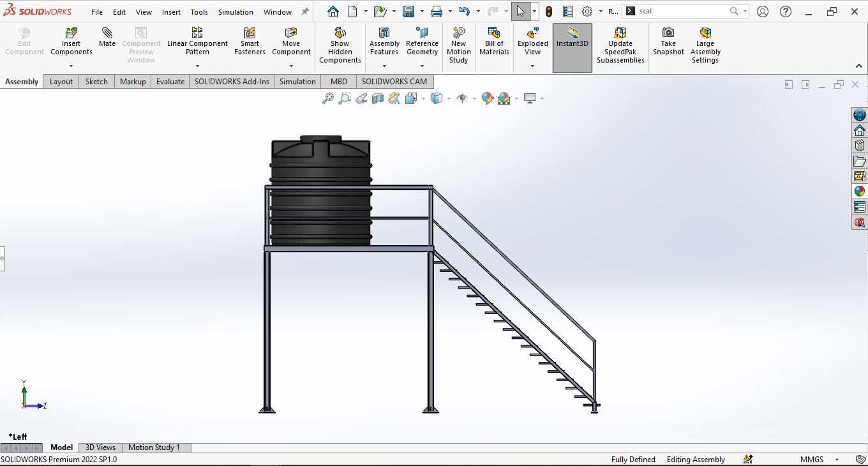Click the Save icon in the top toolbar
The width and height of the screenshot is (868, 466).
(x=408, y=11)
